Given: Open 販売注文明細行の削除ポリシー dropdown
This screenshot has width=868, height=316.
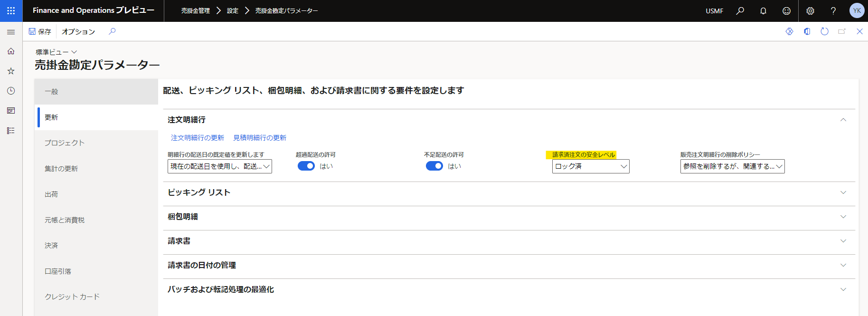Looking at the screenshot, I should (x=732, y=166).
